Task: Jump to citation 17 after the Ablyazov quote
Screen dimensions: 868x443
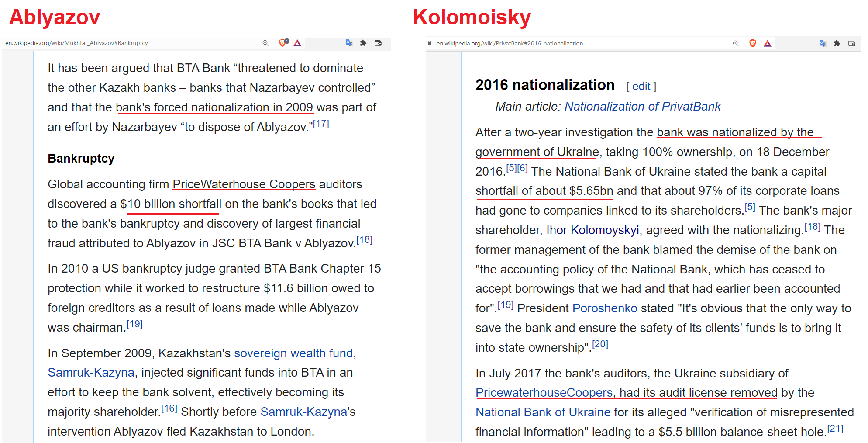Action: 321,124
